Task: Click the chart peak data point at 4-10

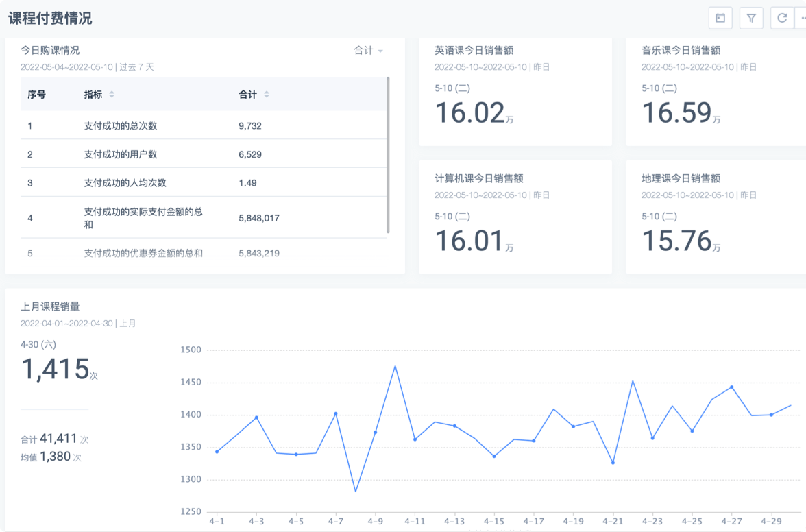Action: [x=395, y=366]
